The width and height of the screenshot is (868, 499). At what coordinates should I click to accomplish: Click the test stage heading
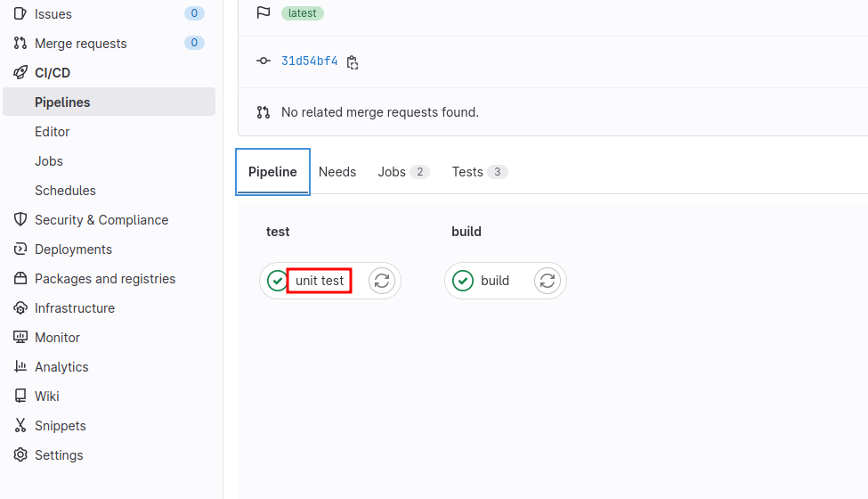point(278,232)
